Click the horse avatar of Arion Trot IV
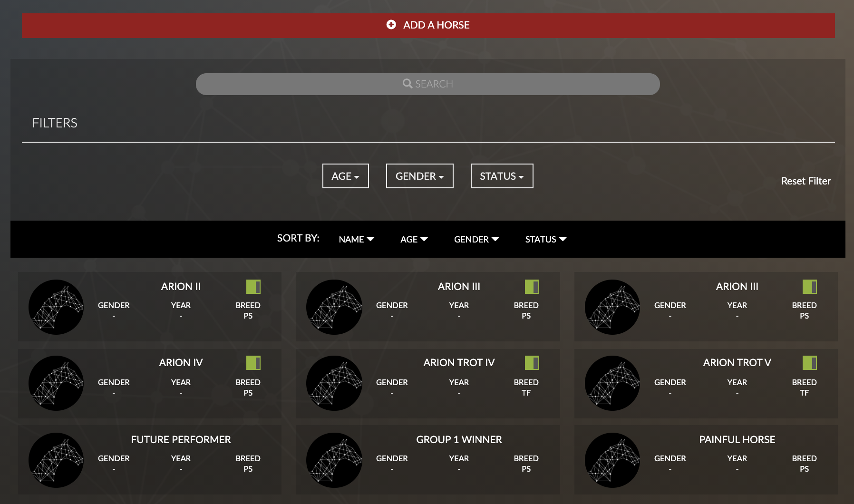This screenshot has height=504, width=854. pyautogui.click(x=334, y=383)
